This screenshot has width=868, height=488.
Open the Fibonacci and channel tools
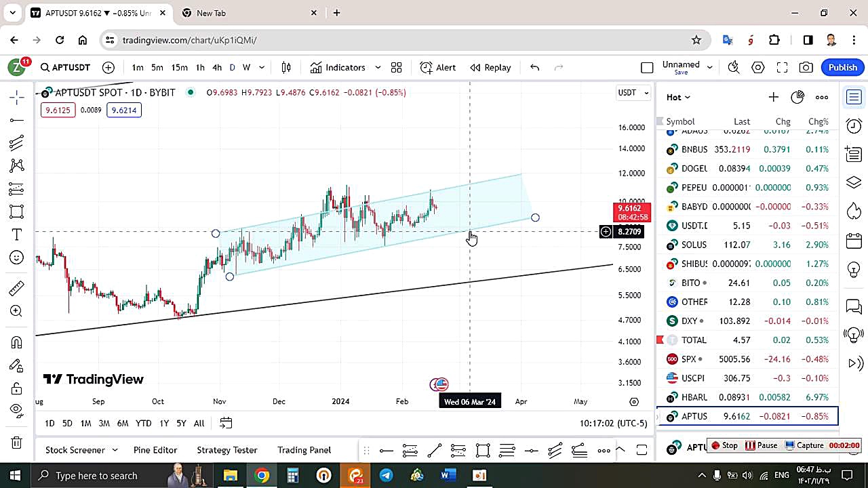17,143
